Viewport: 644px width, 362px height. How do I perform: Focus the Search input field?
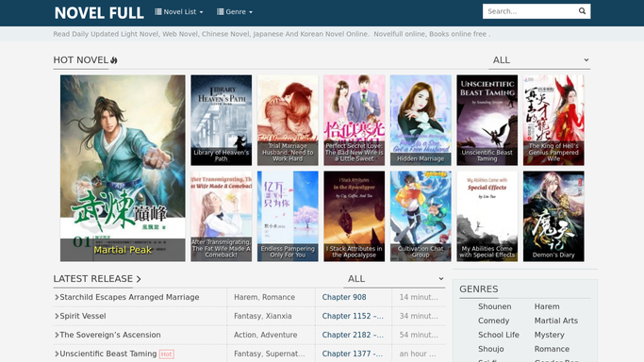coord(529,11)
